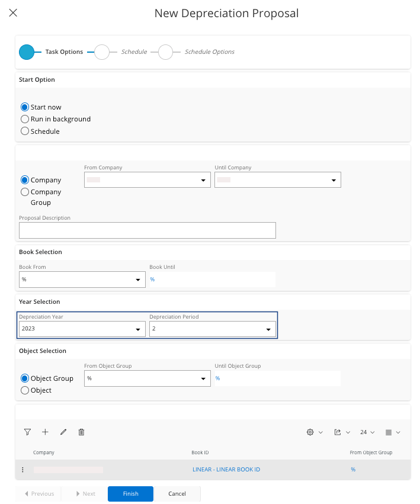Open the gear settings menu in table toolbar
420x504 pixels.
pyautogui.click(x=314, y=432)
